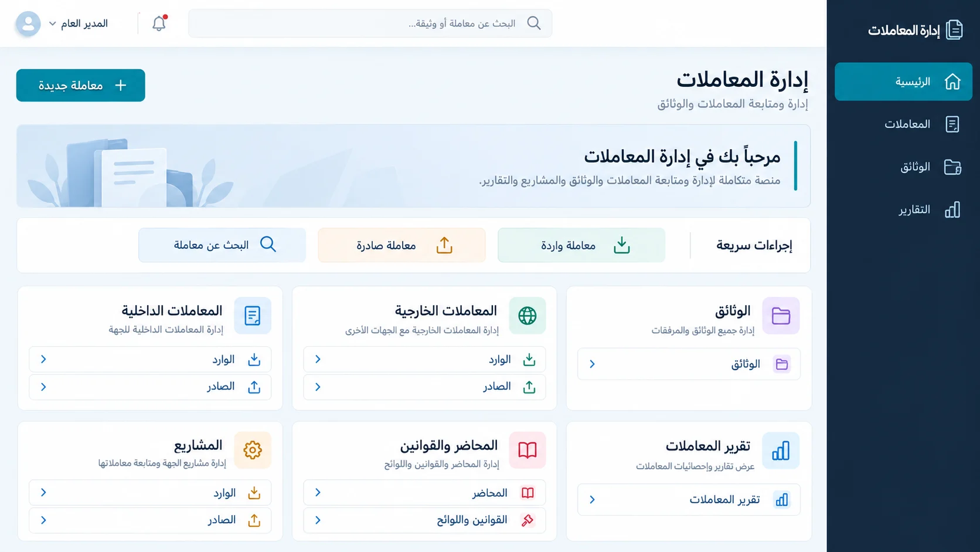The image size is (980, 552).
Task: Click the small folder icon in الوثائق row
Action: (x=781, y=364)
